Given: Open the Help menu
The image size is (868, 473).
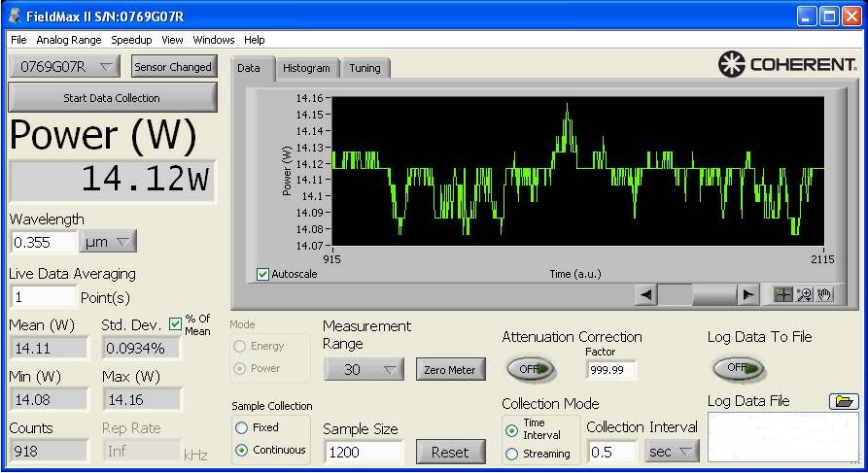Looking at the screenshot, I should pyautogui.click(x=254, y=40).
